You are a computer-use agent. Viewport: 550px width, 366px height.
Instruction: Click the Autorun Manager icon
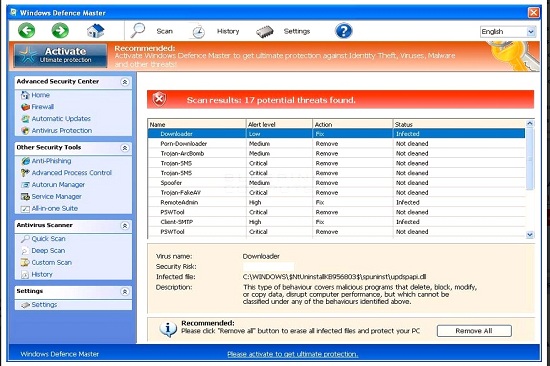point(25,185)
